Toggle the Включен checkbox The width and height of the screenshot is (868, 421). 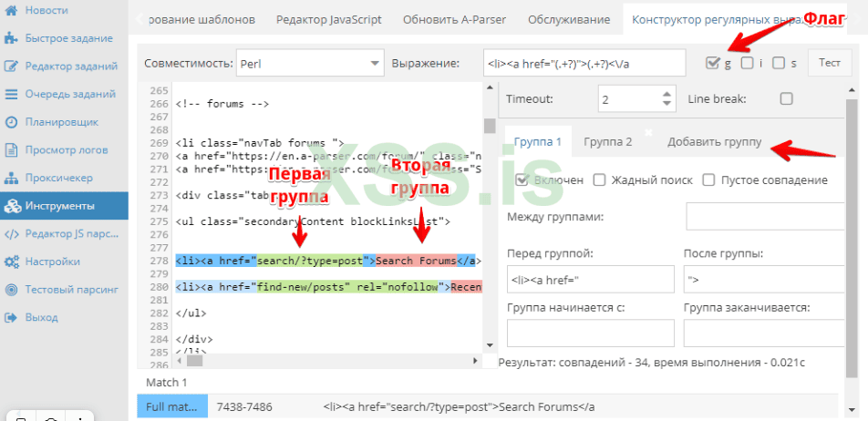click(522, 180)
